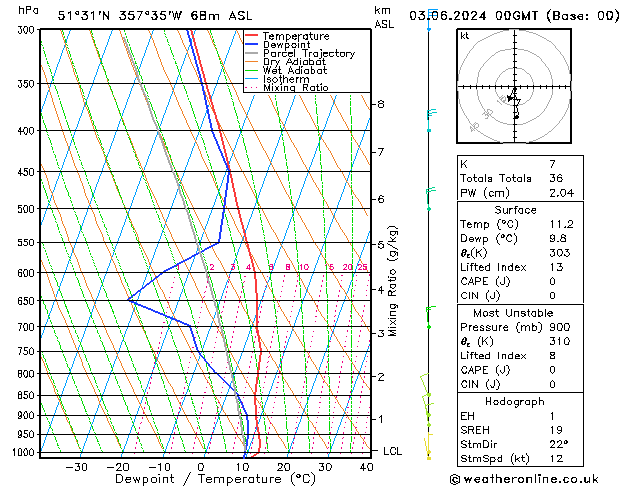Click the 0 temperature axis tick
The width and height of the screenshot is (629, 486).
coord(201,467)
